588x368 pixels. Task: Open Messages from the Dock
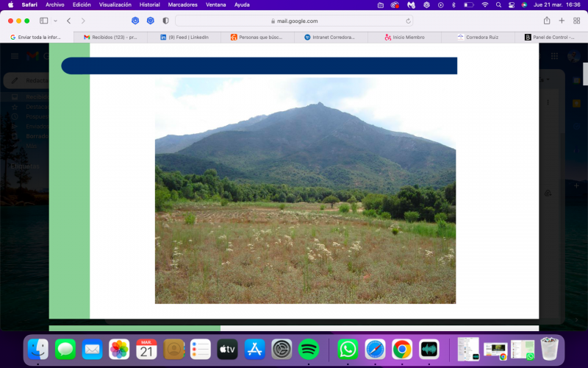click(x=65, y=349)
